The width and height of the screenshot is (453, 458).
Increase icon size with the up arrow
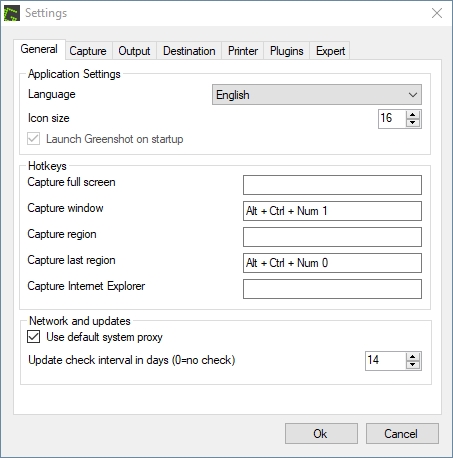pos(413,115)
